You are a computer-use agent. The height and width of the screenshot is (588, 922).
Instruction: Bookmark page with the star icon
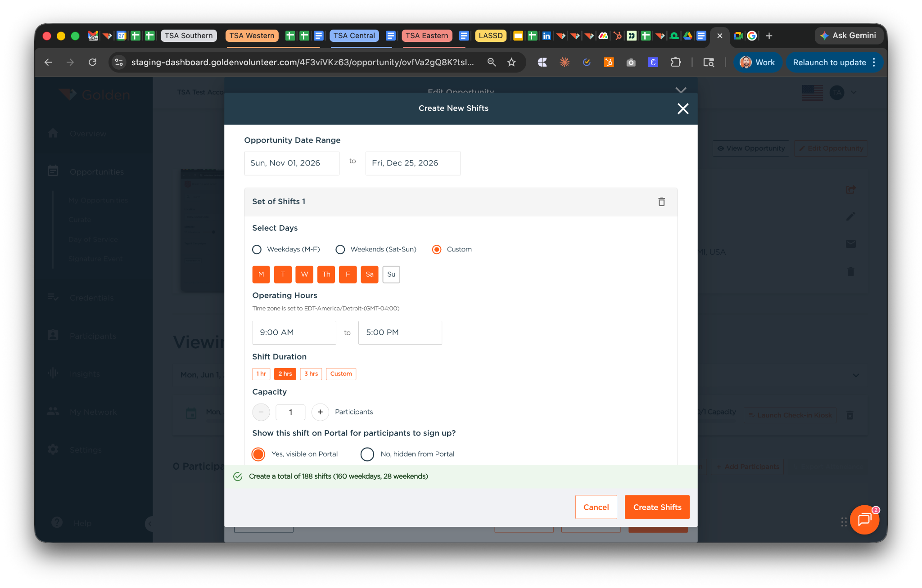pos(511,63)
